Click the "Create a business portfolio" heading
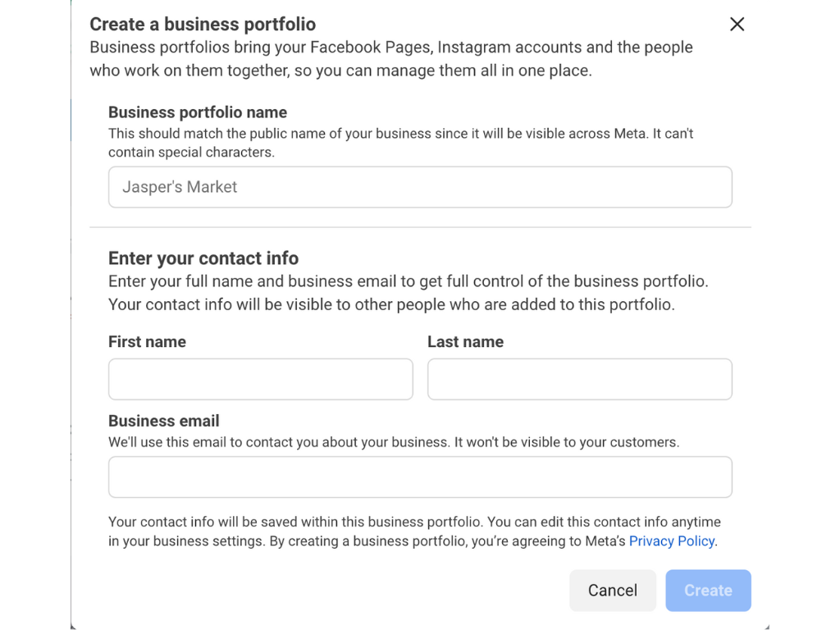 click(x=203, y=25)
